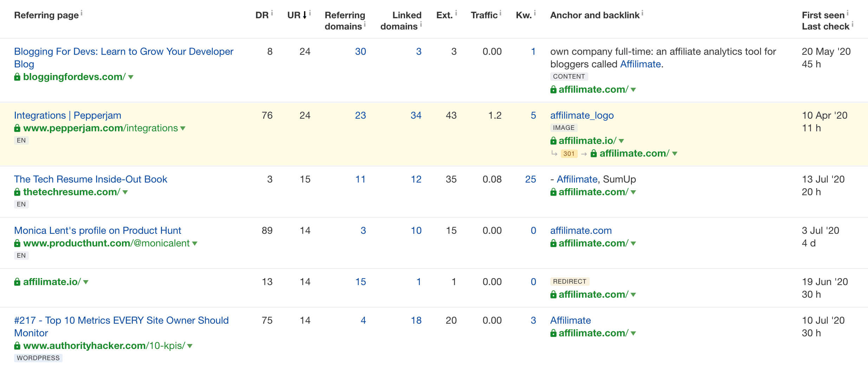Click linked domains count 12 for Tech Resume

coord(416,179)
